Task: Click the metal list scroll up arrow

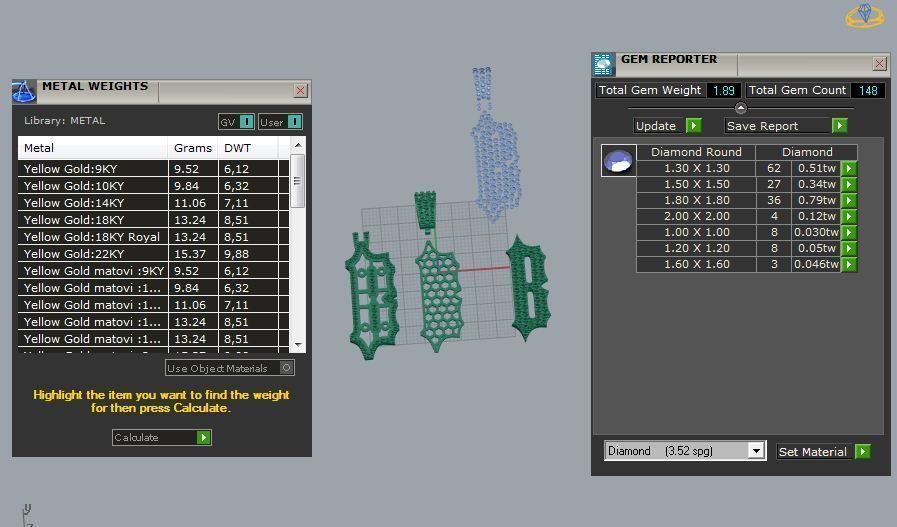Action: pyautogui.click(x=297, y=145)
